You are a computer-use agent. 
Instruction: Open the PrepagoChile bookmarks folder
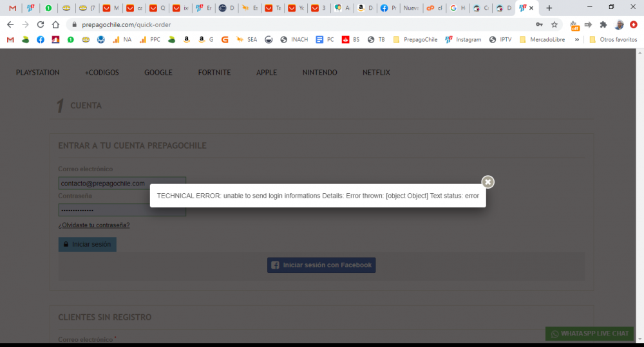click(415, 40)
